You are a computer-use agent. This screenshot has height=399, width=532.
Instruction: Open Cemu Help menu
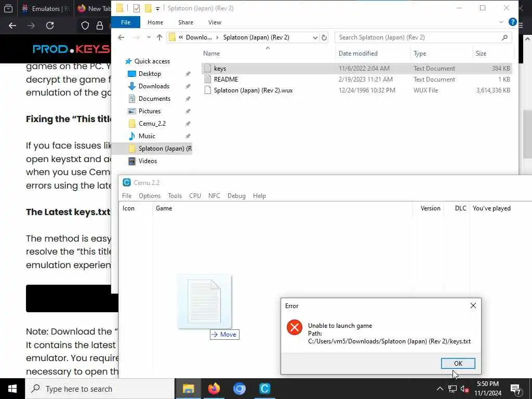tap(259, 196)
